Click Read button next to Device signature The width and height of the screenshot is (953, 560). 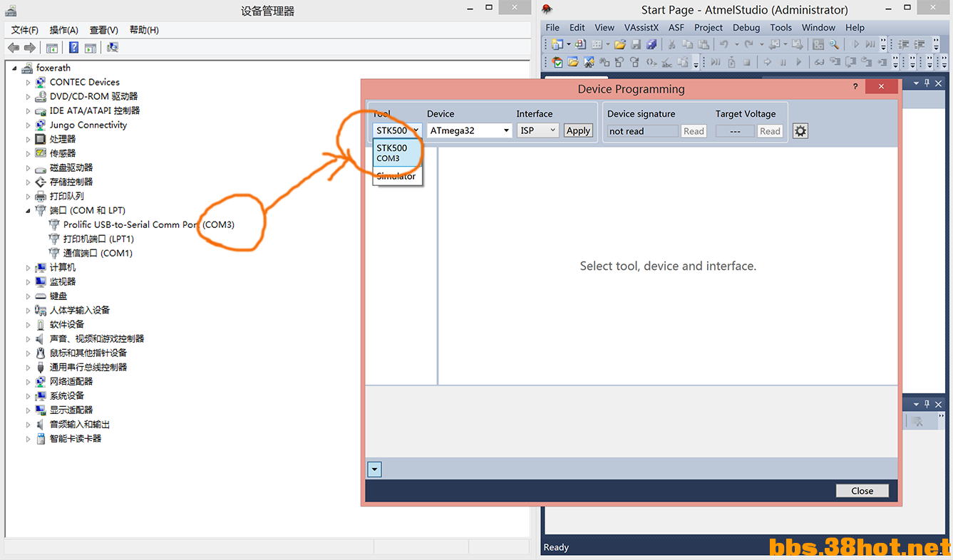pos(694,131)
